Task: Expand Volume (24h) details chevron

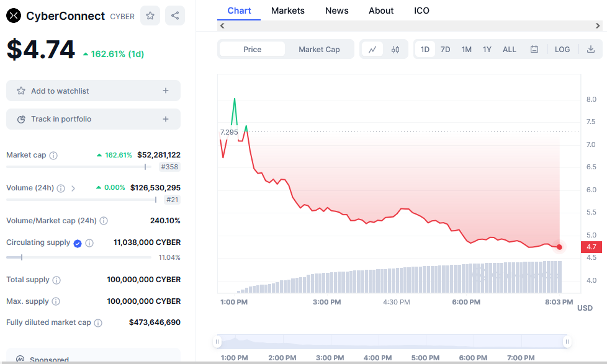Action: click(73, 189)
